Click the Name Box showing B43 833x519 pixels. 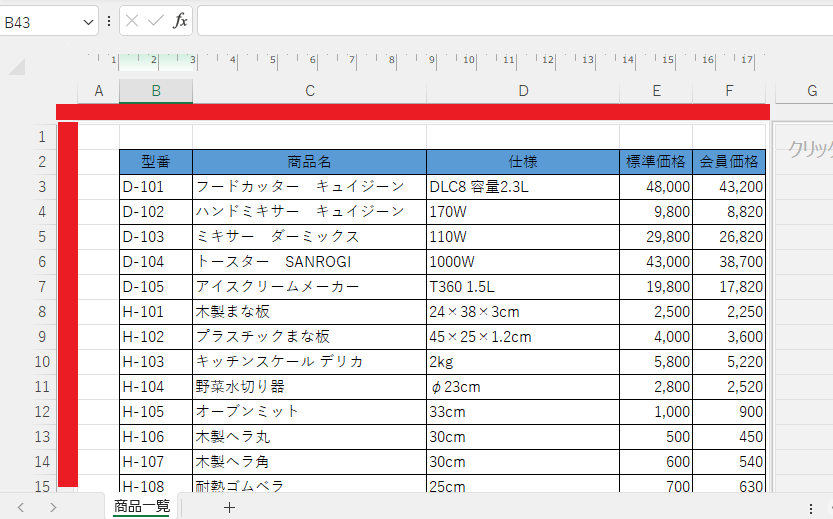coord(40,21)
